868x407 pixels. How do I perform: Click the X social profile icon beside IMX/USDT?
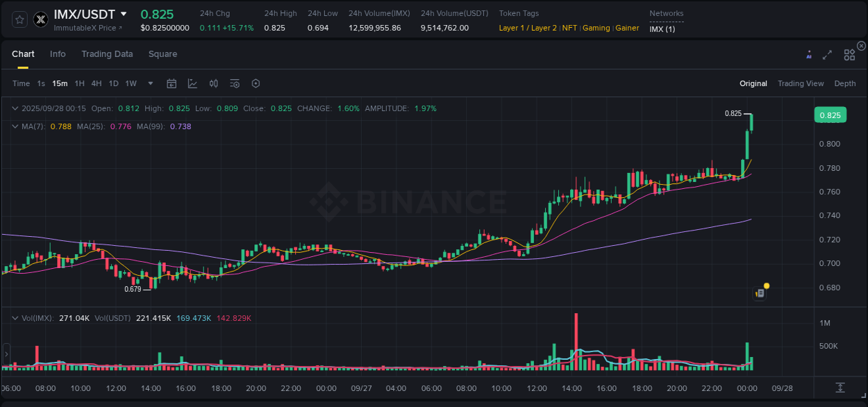(40, 19)
